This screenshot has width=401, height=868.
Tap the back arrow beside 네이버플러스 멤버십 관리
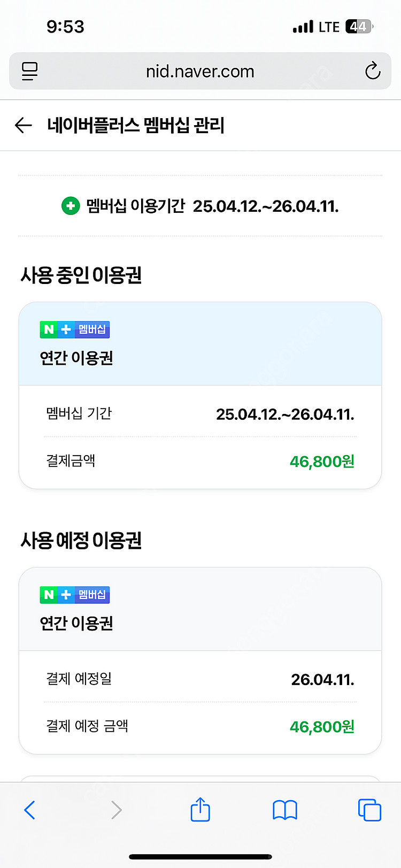coord(24,125)
